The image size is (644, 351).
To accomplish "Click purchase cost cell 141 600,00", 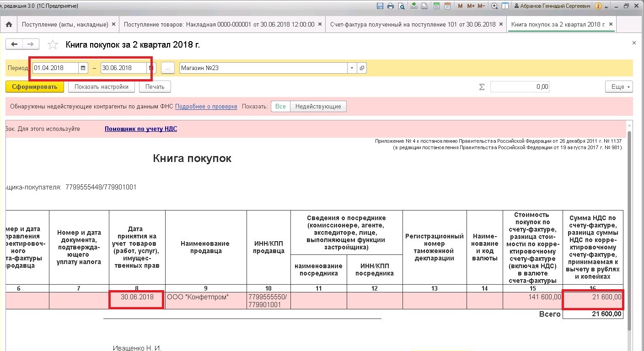I will [532, 301].
